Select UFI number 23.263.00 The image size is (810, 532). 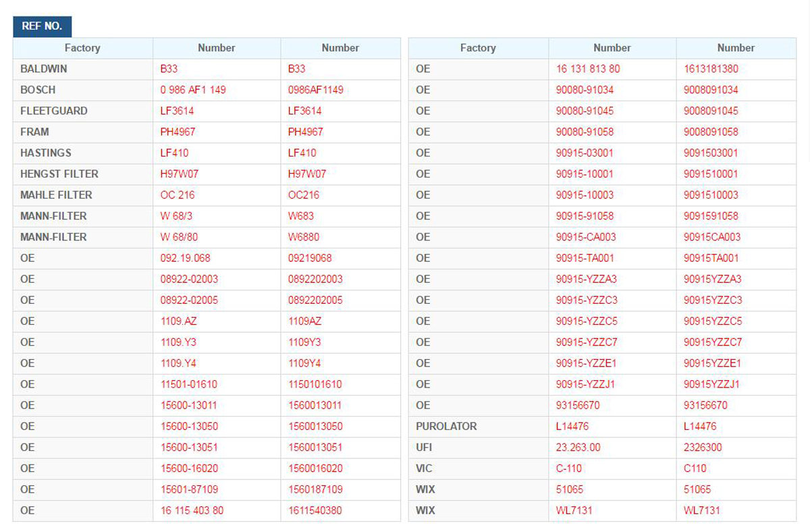[x=578, y=447]
